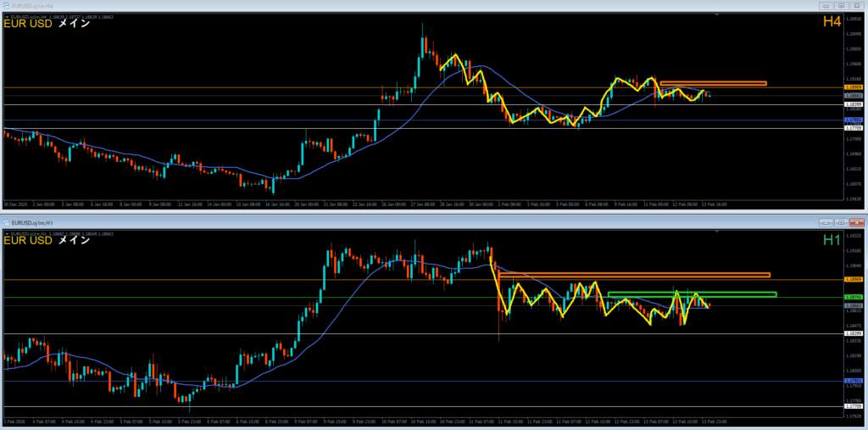Select the orange rectangle object in H1 chart
This screenshot has height=430, width=868.
[x=634, y=275]
